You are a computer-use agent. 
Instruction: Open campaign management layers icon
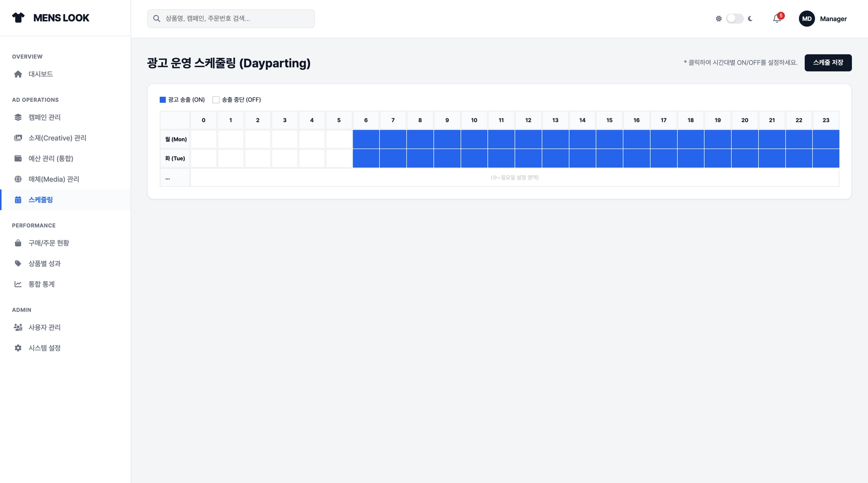coord(18,117)
